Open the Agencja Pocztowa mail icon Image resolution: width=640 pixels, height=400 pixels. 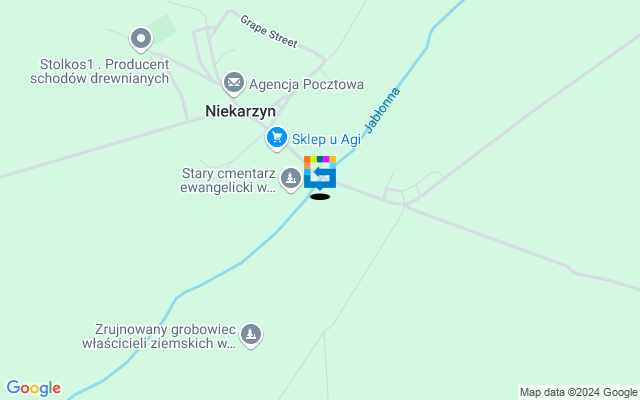click(x=233, y=83)
